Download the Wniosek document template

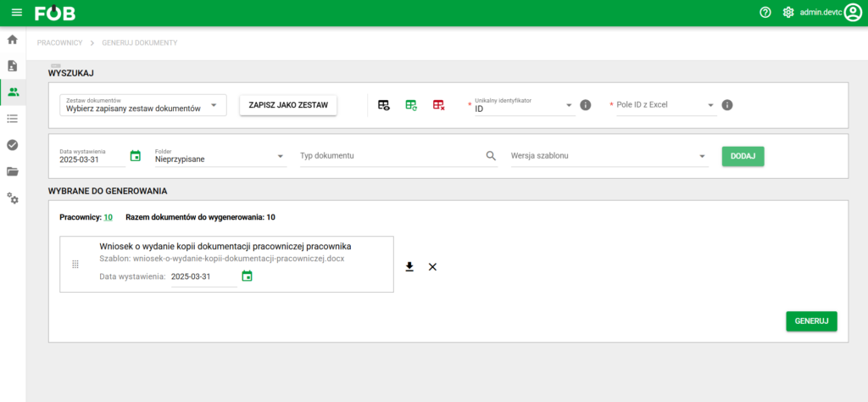click(409, 267)
